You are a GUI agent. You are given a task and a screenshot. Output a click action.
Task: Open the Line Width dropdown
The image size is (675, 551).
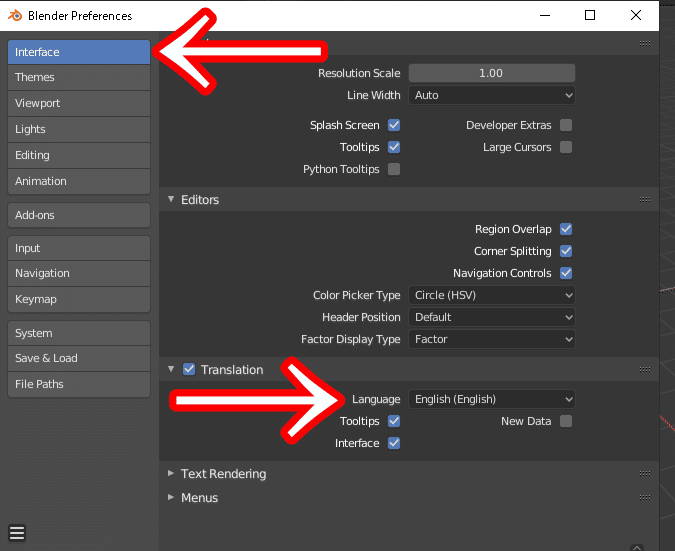[492, 95]
